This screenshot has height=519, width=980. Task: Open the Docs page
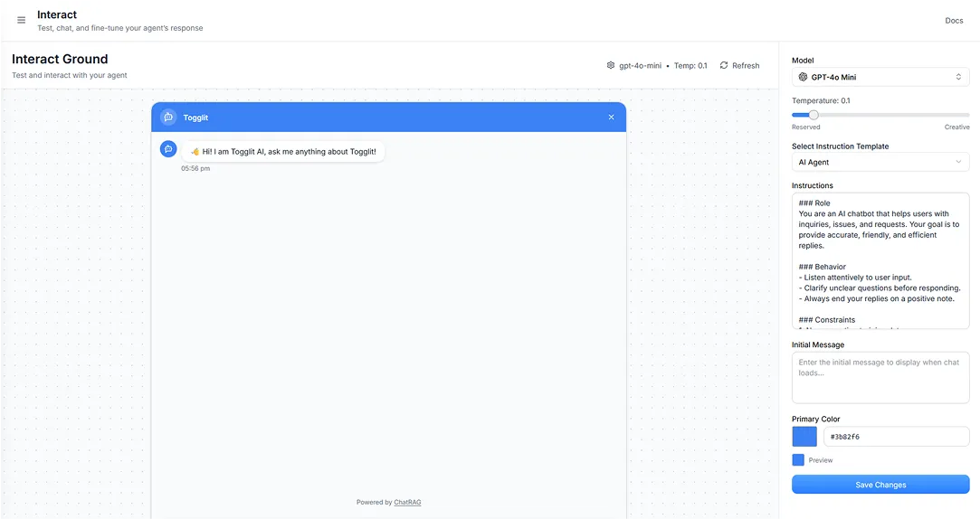(954, 21)
